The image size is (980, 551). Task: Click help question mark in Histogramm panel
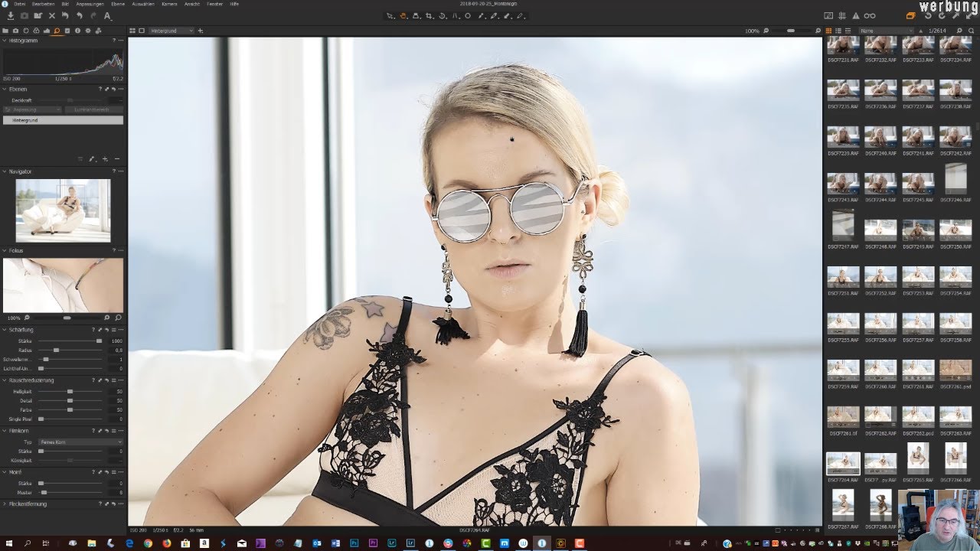coord(114,41)
